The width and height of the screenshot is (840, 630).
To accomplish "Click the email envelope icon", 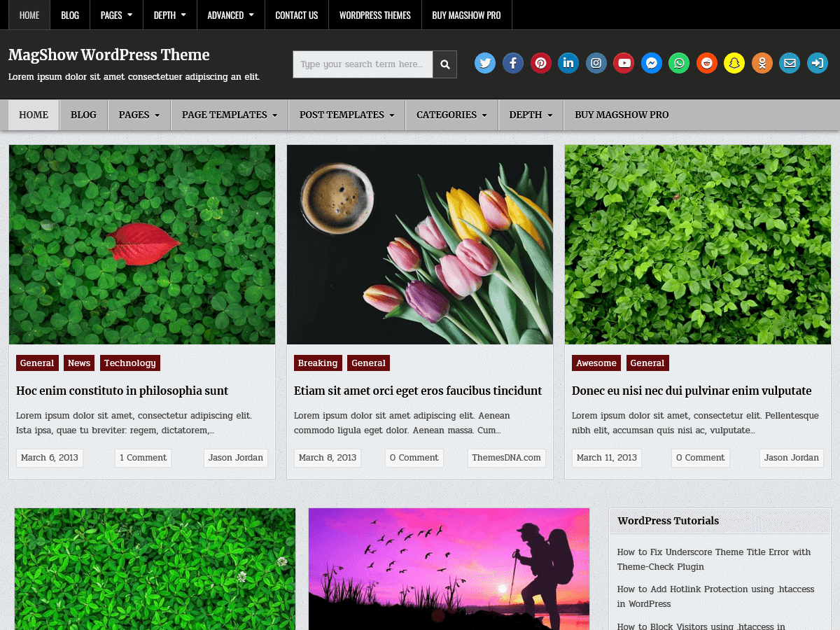I will tap(790, 63).
